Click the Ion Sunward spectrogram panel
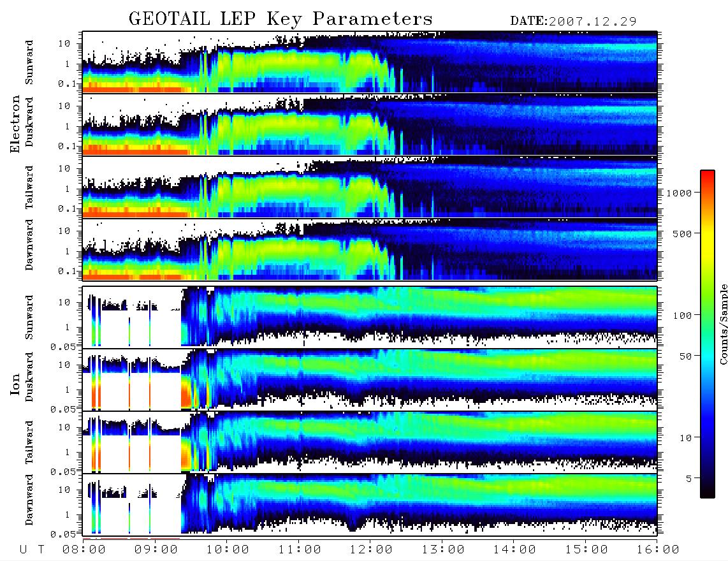Image resolution: width=728 pixels, height=561 pixels. coord(370,317)
